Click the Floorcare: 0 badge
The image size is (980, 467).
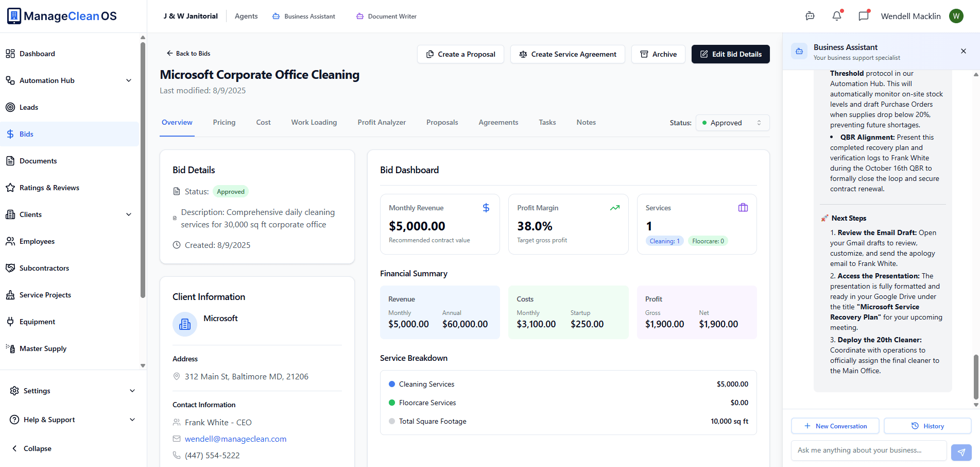[x=708, y=241]
